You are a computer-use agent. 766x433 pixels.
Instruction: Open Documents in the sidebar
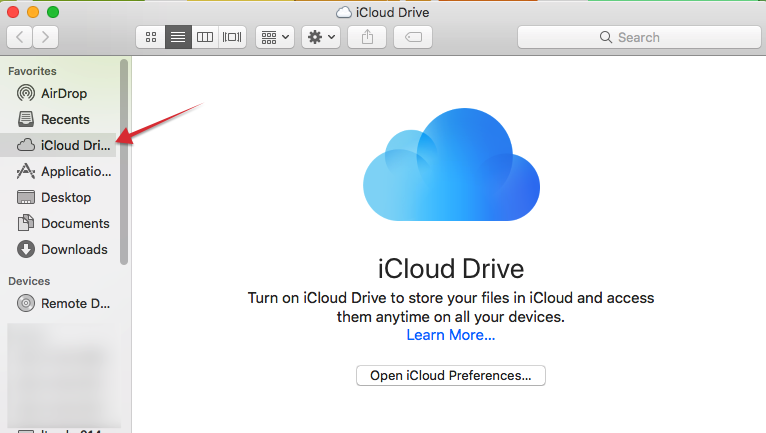(58, 223)
